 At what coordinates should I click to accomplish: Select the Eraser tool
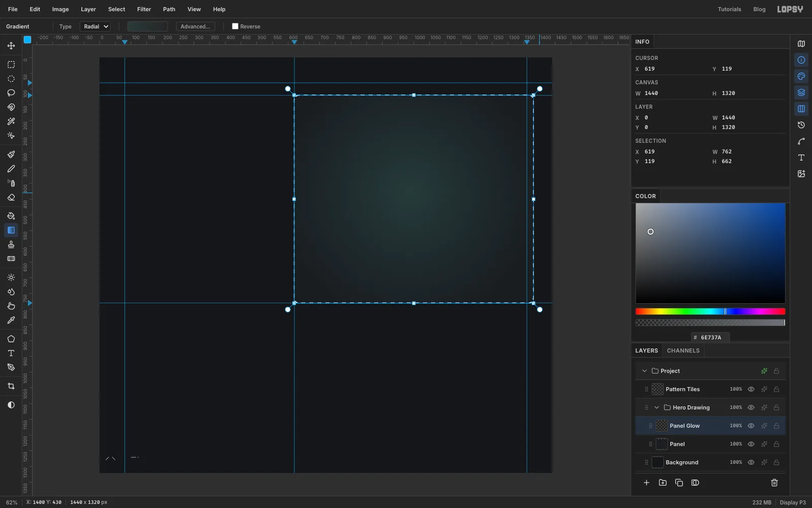11,197
